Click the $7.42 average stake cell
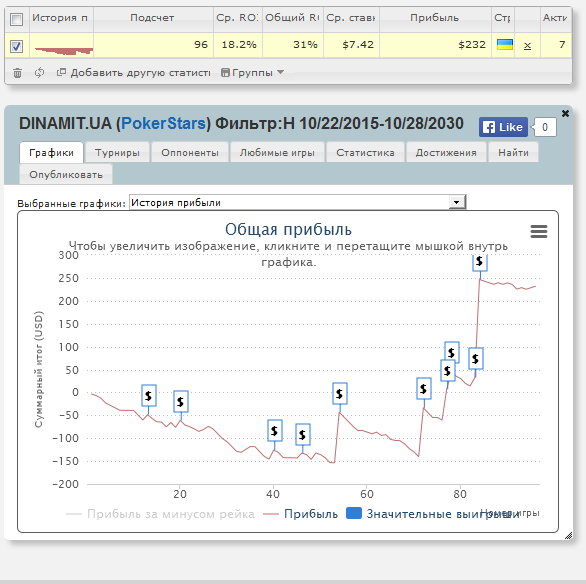The width and height of the screenshot is (586, 584). tap(351, 45)
